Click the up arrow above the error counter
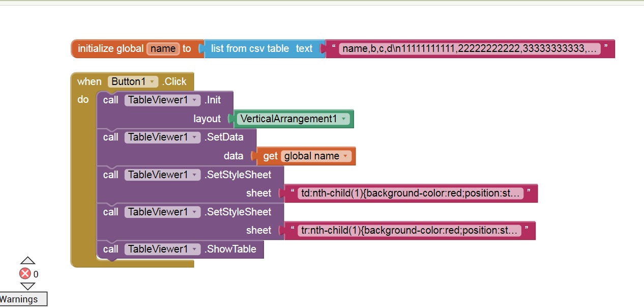Image resolution: width=644 pixels, height=307 pixels. tap(27, 261)
